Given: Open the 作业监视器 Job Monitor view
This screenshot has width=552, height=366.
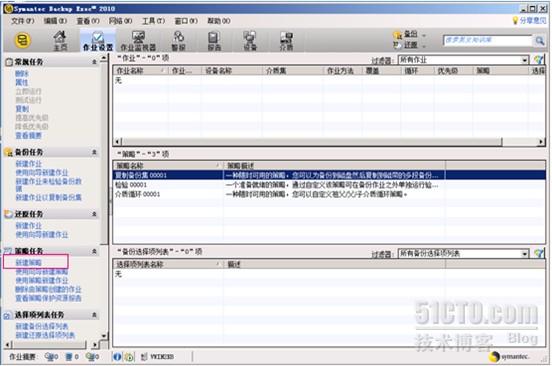Looking at the screenshot, I should tap(138, 40).
